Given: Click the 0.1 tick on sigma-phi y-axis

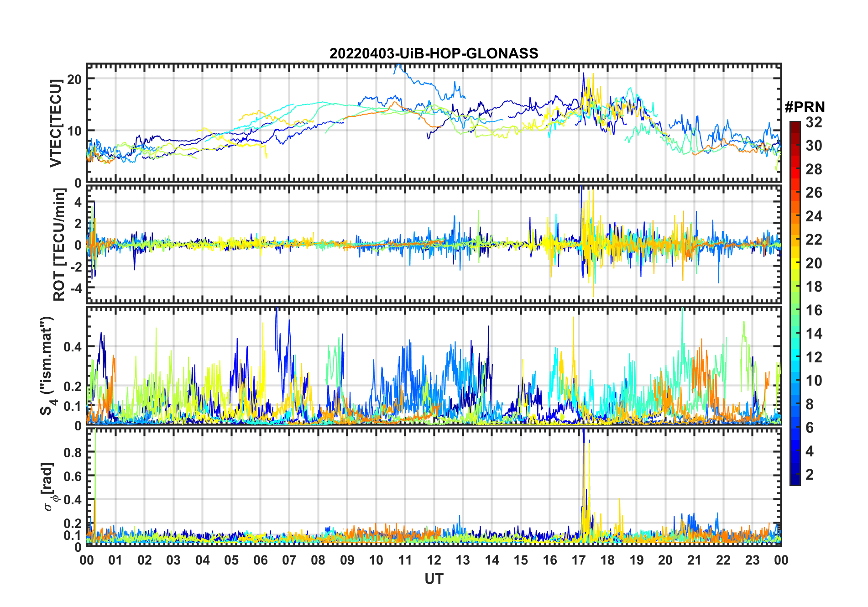Looking at the screenshot, I should click(x=73, y=535).
